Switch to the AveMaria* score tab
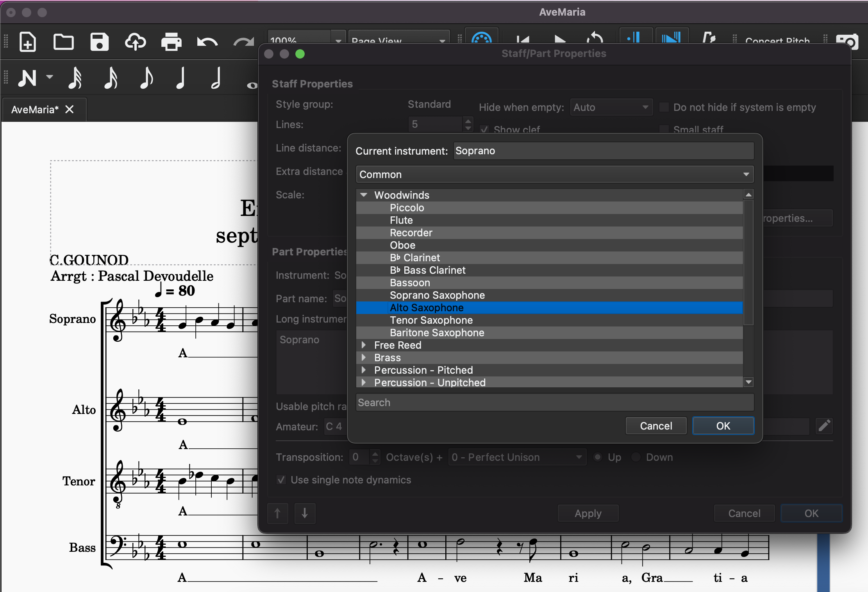Viewport: 868px width, 592px height. (x=35, y=110)
